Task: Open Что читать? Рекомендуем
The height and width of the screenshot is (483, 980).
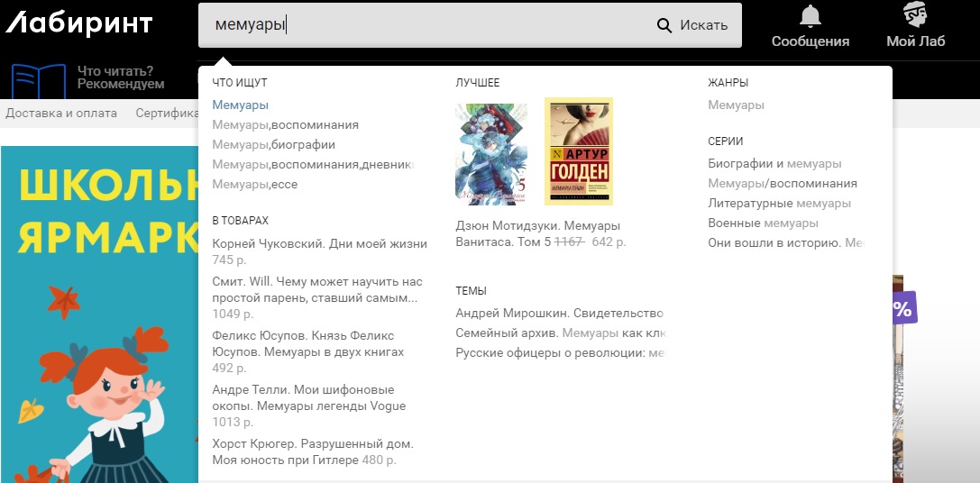Action: coord(121,77)
